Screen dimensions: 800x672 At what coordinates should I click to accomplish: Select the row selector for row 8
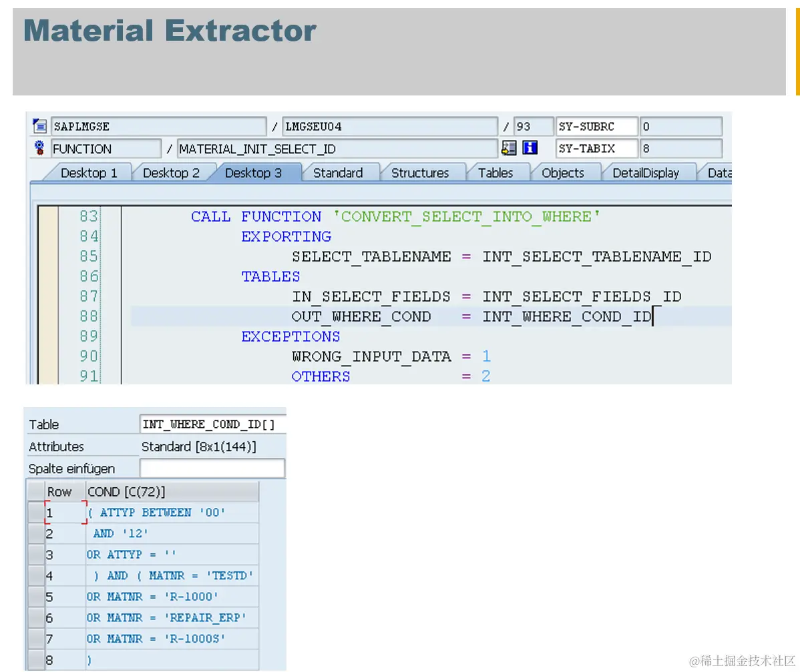tap(35, 660)
